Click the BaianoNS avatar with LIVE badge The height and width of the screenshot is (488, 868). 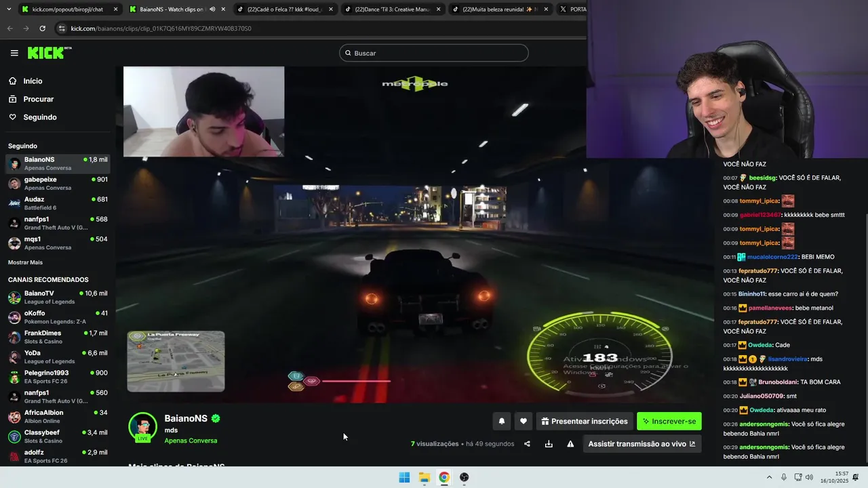point(143,427)
